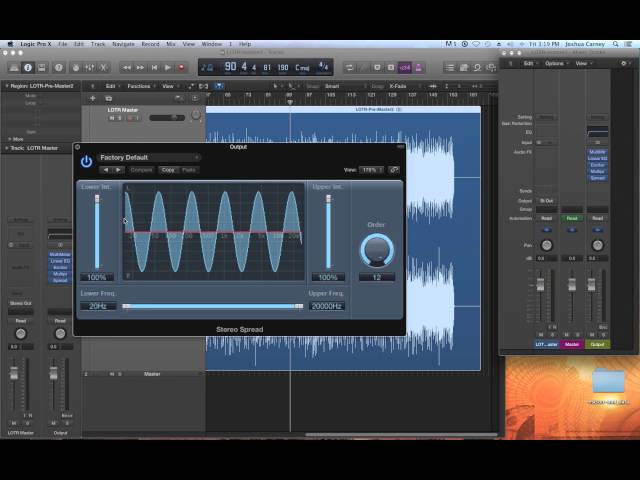
Task: Open Quick Help question mark icon
Action: pos(59,68)
